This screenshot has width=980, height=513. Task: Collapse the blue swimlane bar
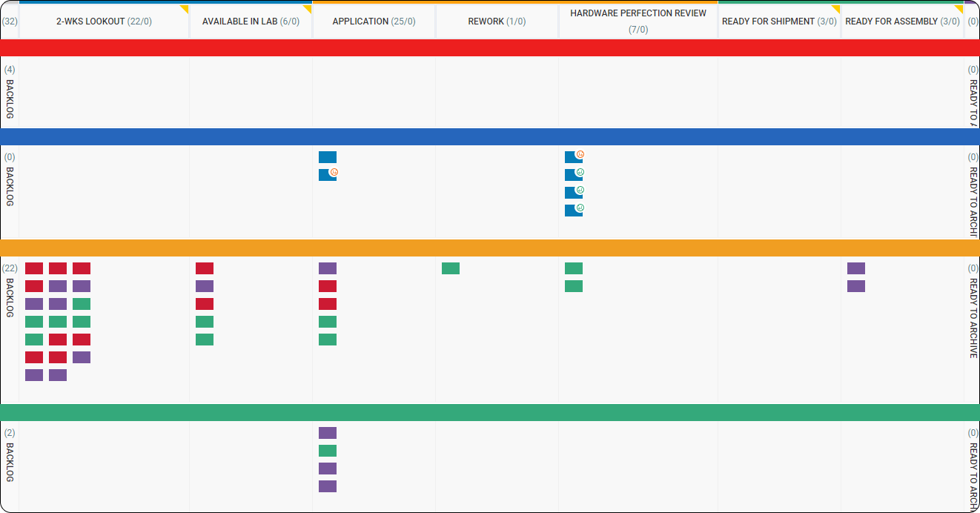click(x=489, y=136)
